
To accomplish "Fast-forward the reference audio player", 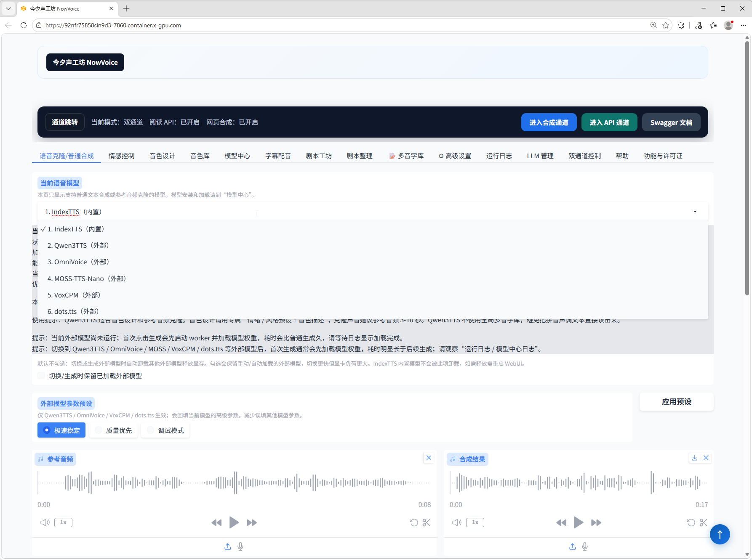I will tap(252, 523).
